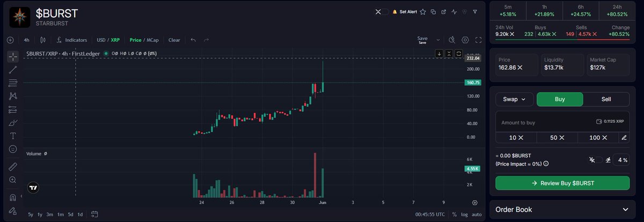Open go-to-date calendar icon

pos(94,214)
